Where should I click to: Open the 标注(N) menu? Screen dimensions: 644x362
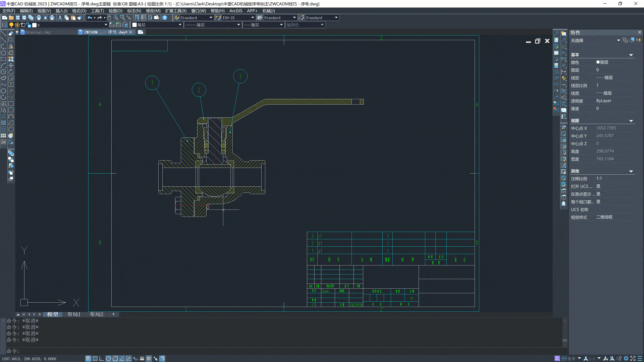pos(134,11)
